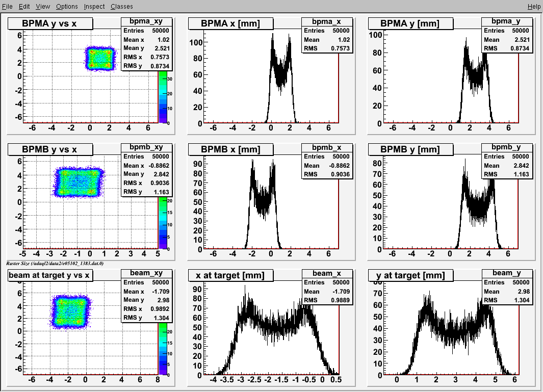Click Mean x value 1.02 in bpma_xy
The height and width of the screenshot is (392, 543).
[x=163, y=39]
